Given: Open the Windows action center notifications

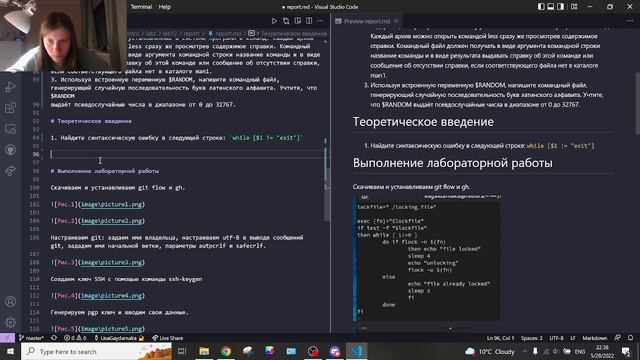Looking at the screenshot, I should click(626, 351).
